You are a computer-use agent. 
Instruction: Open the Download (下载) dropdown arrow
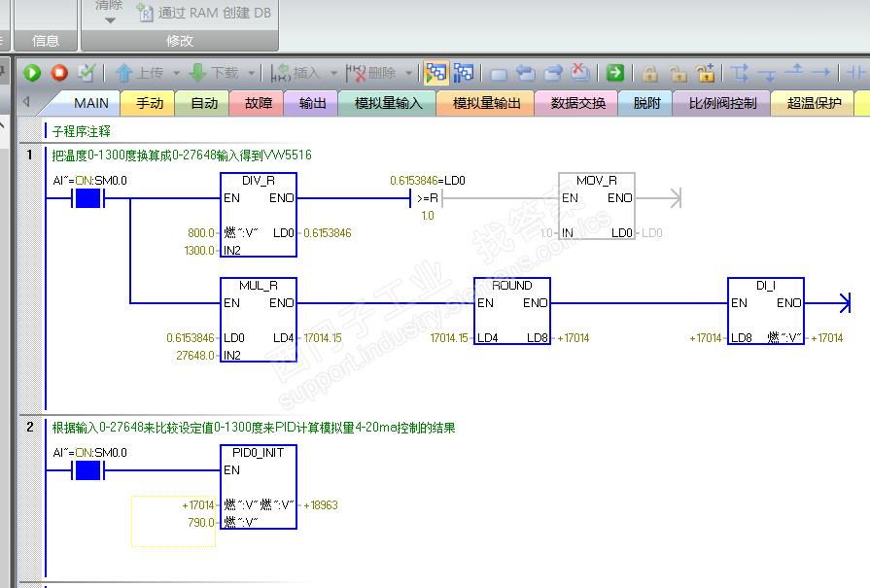point(252,73)
